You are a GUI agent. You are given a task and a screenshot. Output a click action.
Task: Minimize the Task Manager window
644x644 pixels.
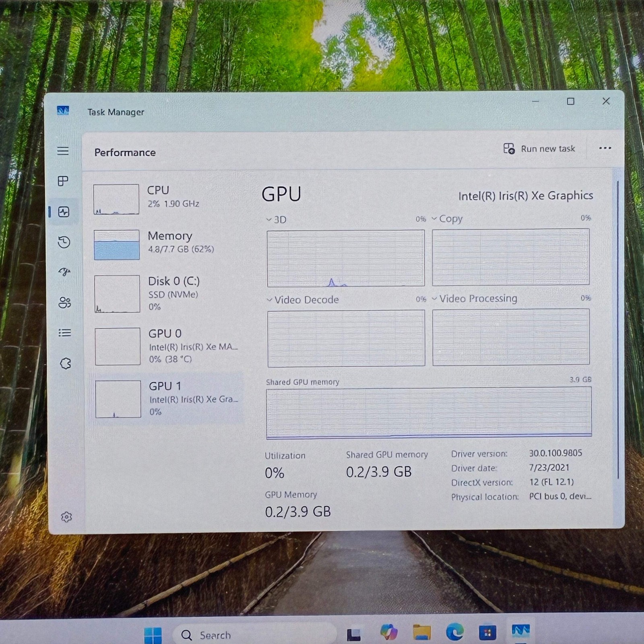[535, 101]
